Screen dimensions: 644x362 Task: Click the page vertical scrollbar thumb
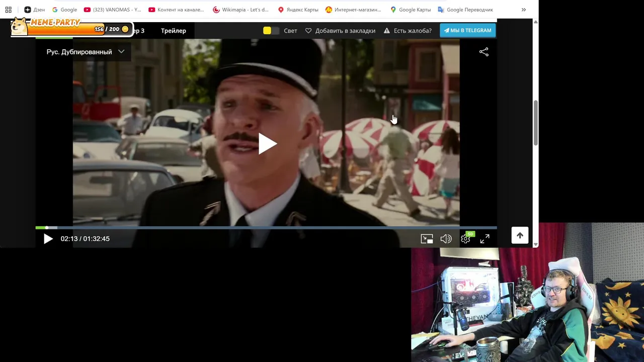point(535,123)
